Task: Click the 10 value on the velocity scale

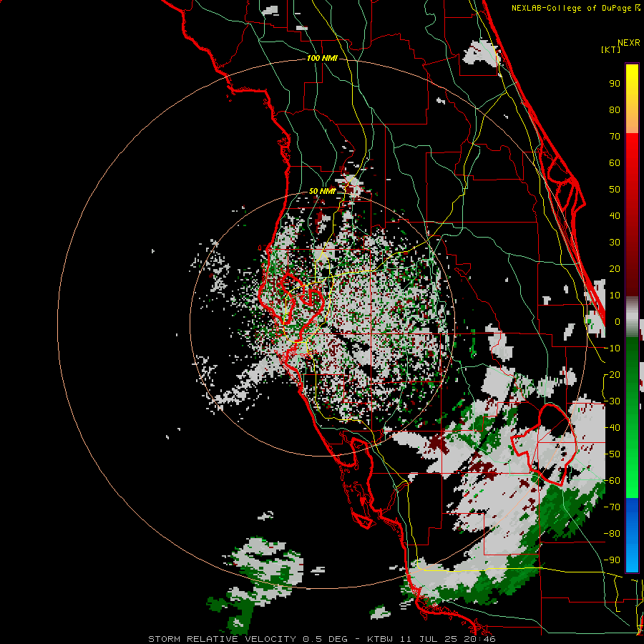Action: (615, 296)
